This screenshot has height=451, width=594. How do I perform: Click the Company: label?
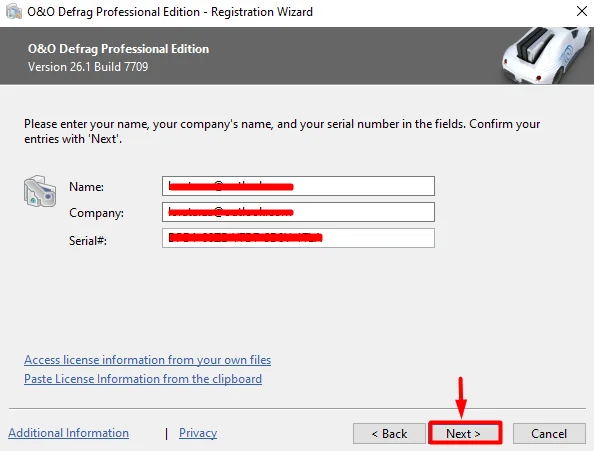click(96, 213)
